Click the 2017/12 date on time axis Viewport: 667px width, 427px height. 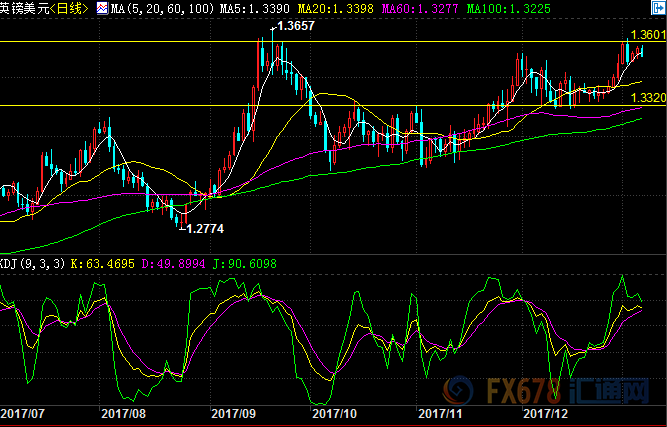[546, 412]
